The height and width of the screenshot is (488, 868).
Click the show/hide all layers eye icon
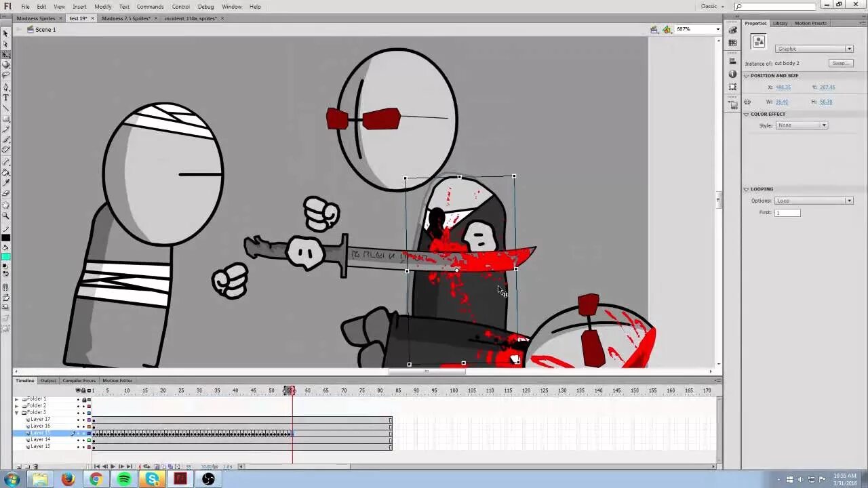pos(78,390)
